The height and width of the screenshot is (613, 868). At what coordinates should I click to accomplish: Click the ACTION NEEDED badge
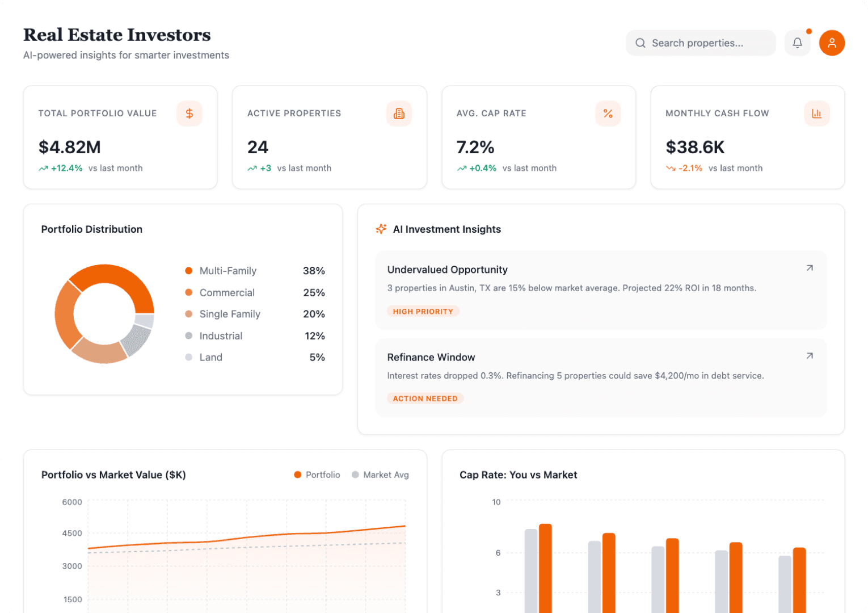425,398
